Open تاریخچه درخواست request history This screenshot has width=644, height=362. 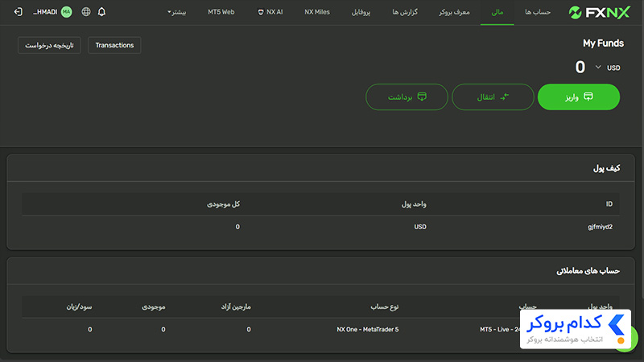pos(49,45)
